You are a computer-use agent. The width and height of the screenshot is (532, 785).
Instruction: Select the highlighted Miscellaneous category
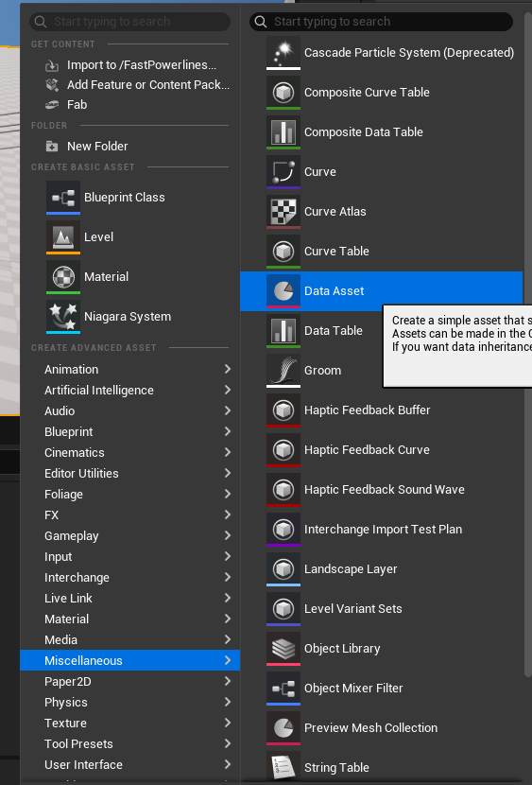[x=130, y=660]
